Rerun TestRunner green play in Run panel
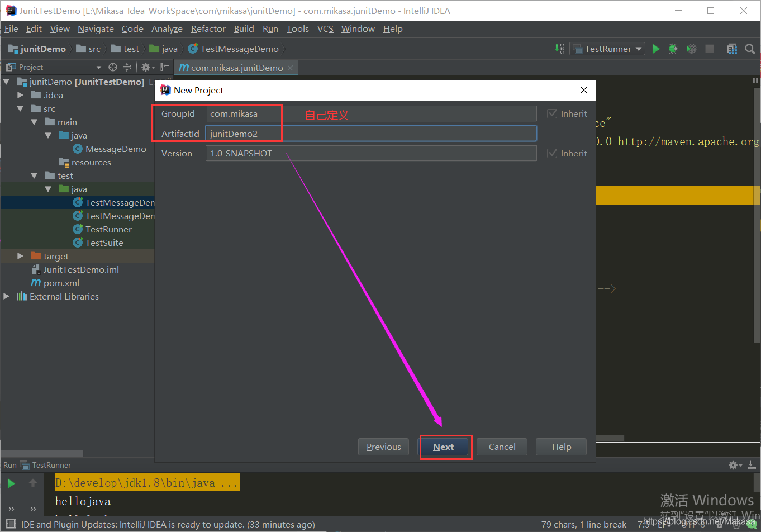This screenshot has height=532, width=761. pos(11,483)
